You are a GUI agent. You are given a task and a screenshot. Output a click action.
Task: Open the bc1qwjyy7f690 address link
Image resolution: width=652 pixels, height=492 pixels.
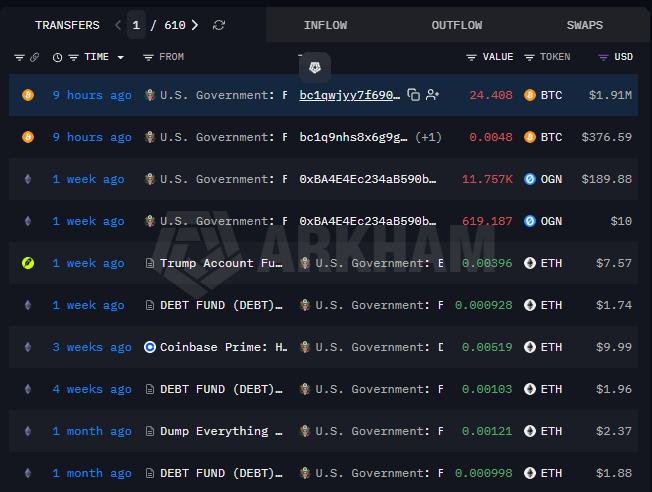pos(349,95)
